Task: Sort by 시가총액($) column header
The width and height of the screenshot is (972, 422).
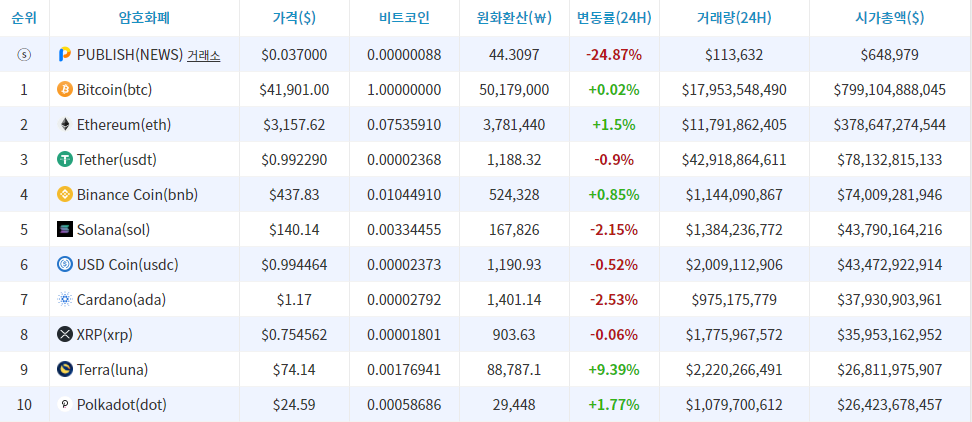Action: [x=890, y=18]
